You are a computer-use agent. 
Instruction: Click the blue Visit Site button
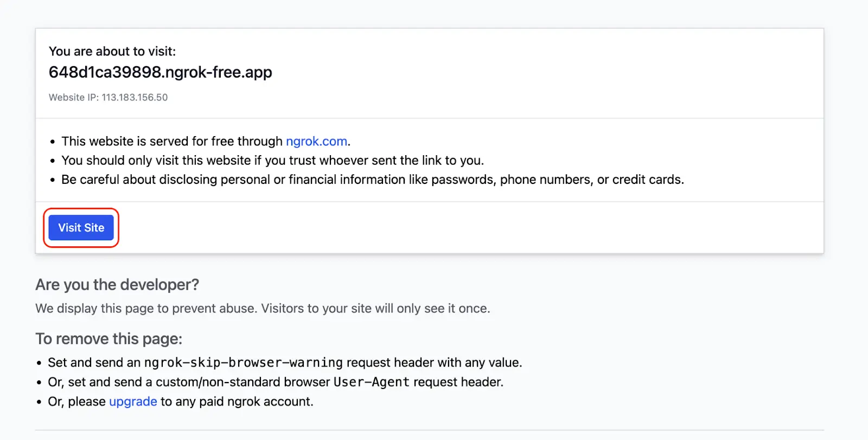pos(81,228)
